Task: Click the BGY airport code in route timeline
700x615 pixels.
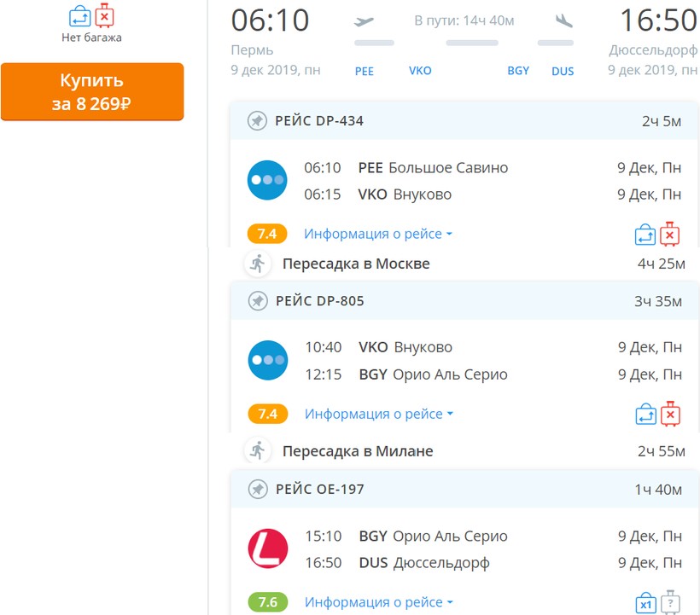Action: (x=518, y=71)
